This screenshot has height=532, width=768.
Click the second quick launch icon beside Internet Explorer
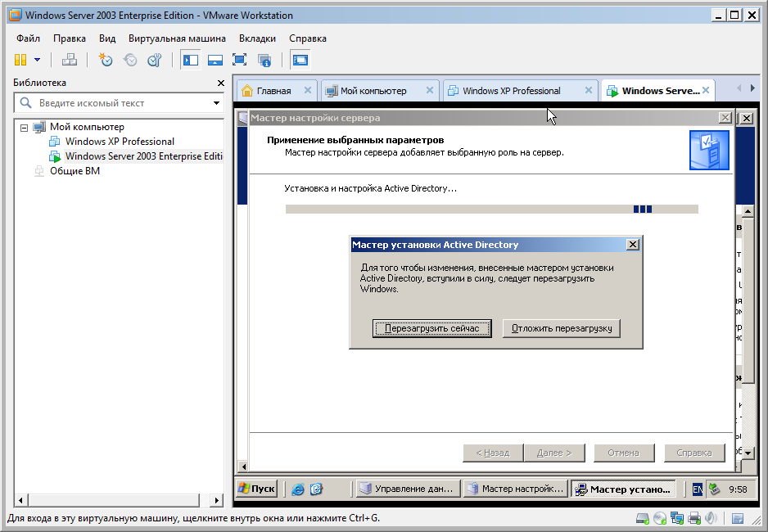pos(316,489)
